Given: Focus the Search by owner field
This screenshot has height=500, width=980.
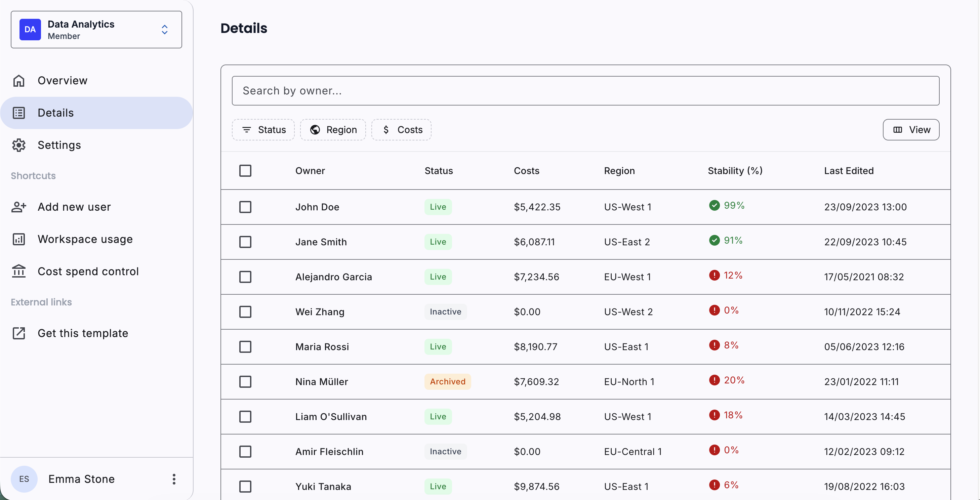Looking at the screenshot, I should (585, 90).
